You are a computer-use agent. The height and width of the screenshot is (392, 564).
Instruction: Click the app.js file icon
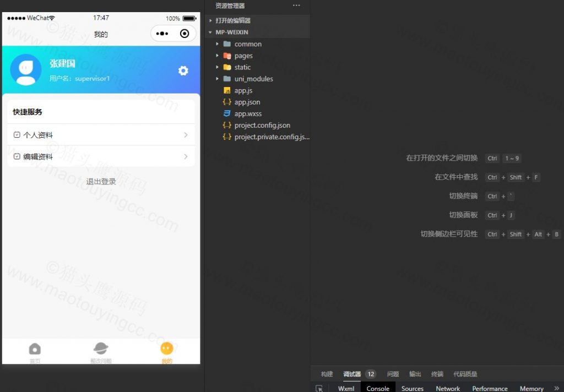pos(227,90)
